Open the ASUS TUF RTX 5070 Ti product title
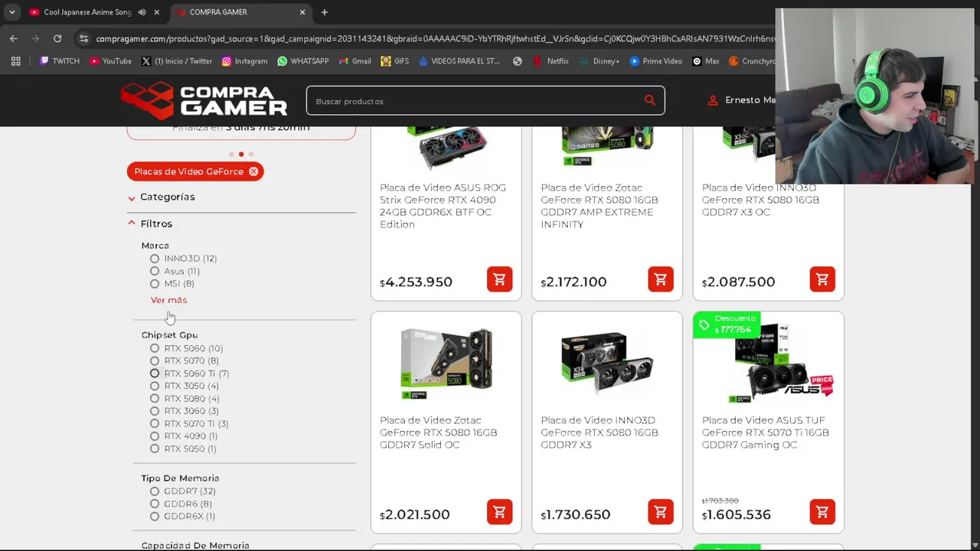980x551 pixels. point(766,432)
